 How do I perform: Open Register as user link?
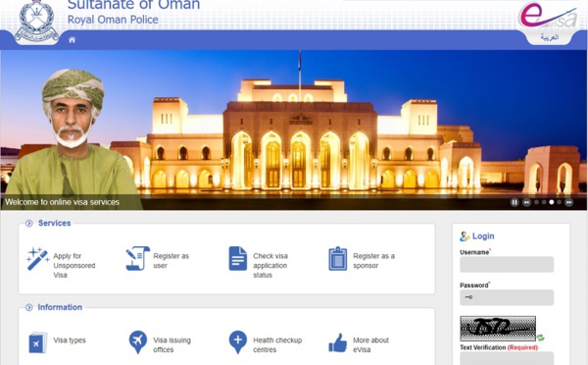coord(171,261)
